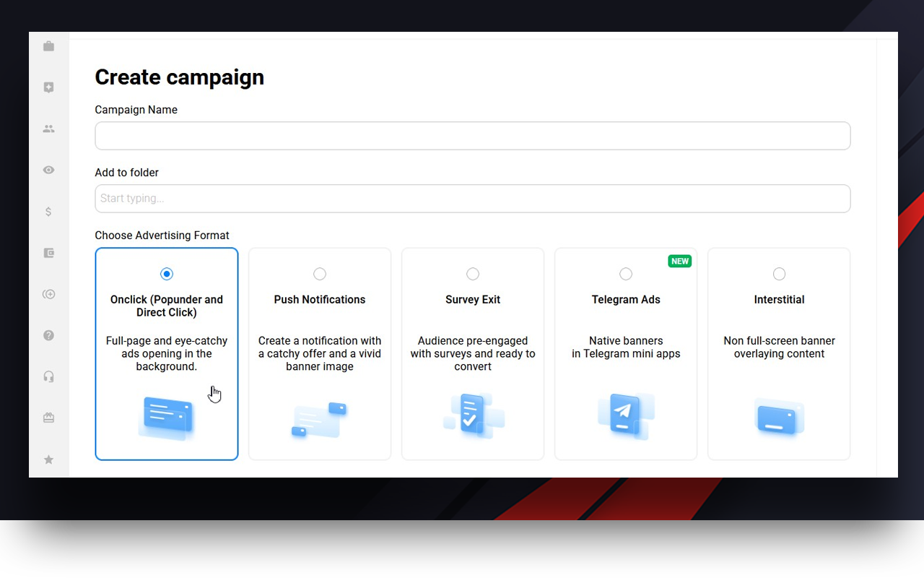
Task: Click the Create campaign heading
Action: tap(179, 77)
